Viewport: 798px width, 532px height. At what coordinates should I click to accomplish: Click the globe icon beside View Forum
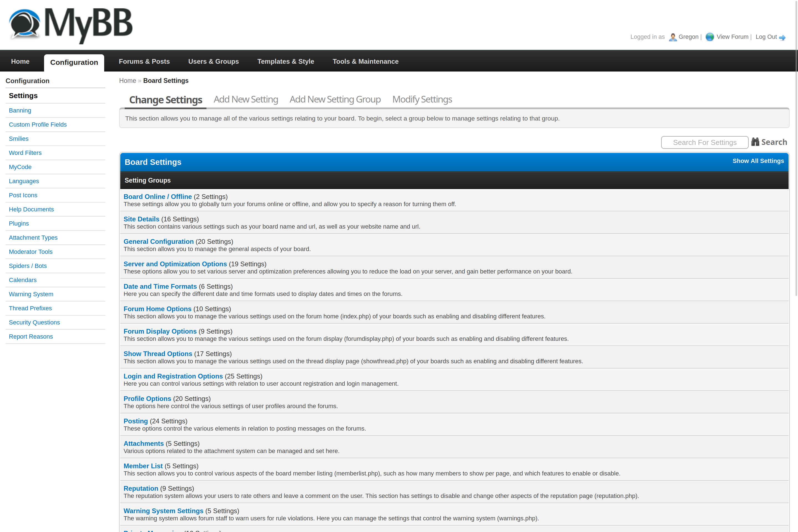[x=709, y=37]
